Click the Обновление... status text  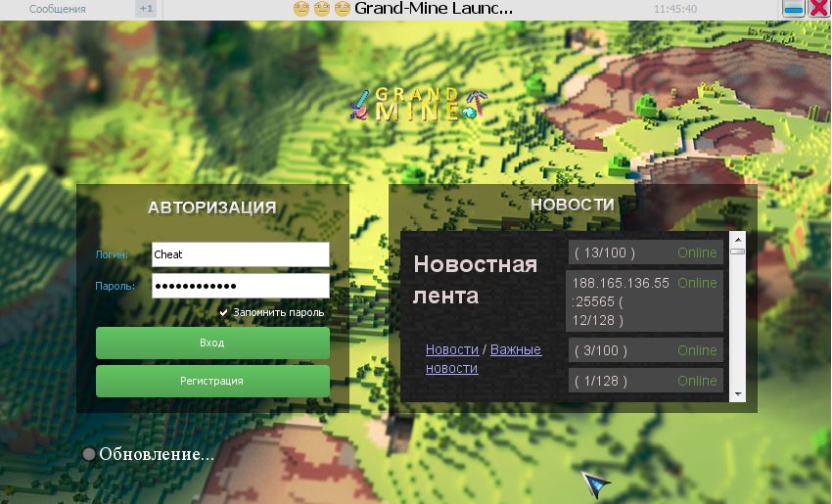(x=157, y=454)
